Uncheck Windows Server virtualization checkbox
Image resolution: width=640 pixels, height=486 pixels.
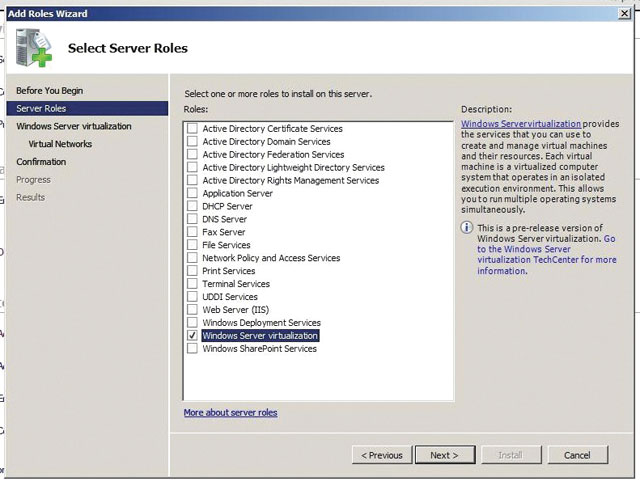coord(192,337)
